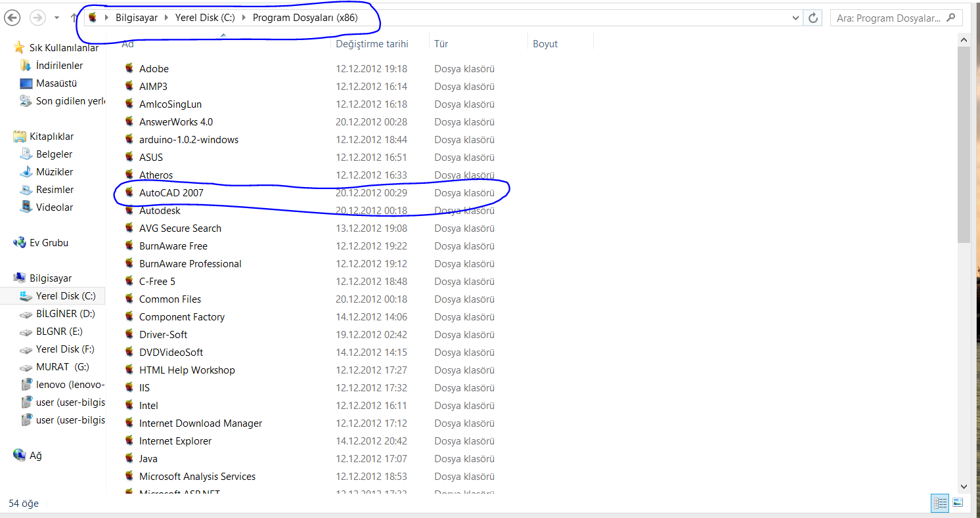This screenshot has width=980, height=518.
Task: Click the ASUS folder icon
Action: coord(129,157)
